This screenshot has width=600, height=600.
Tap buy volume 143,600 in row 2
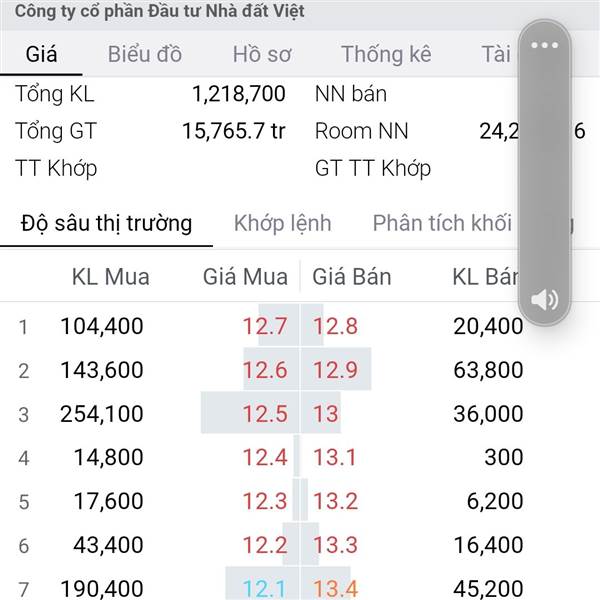pos(102,370)
